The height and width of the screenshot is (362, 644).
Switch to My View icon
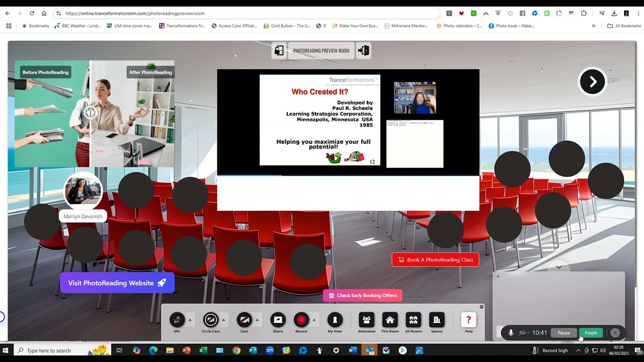335,320
